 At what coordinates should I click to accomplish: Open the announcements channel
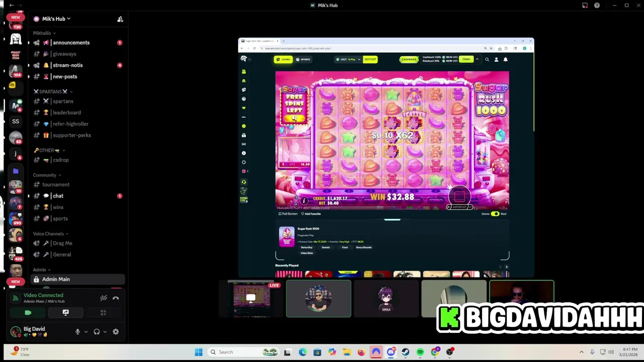pyautogui.click(x=77, y=43)
